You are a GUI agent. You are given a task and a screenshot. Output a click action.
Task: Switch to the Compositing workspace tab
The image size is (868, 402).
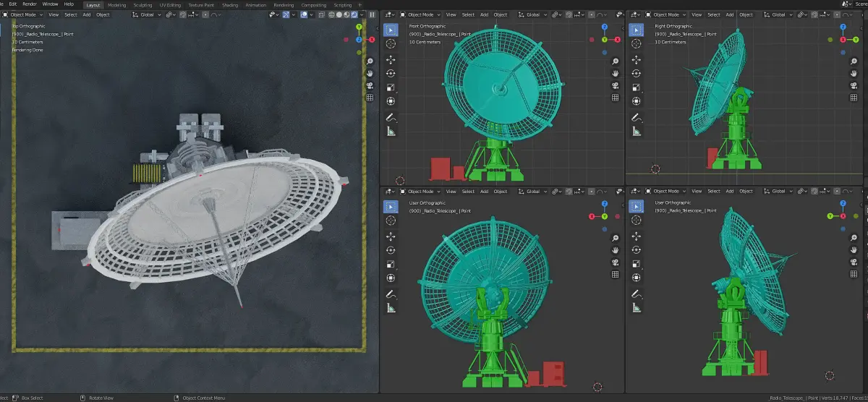tap(313, 4)
